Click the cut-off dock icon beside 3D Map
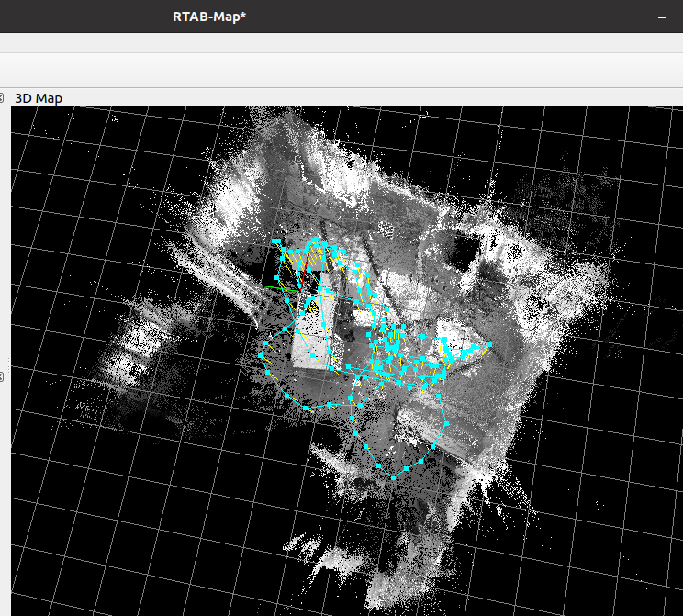This screenshot has height=616, width=683. point(3,97)
